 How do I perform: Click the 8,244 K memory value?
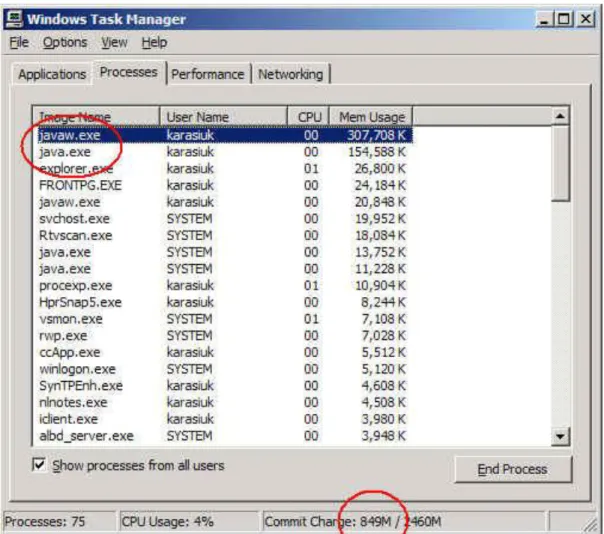click(x=384, y=302)
